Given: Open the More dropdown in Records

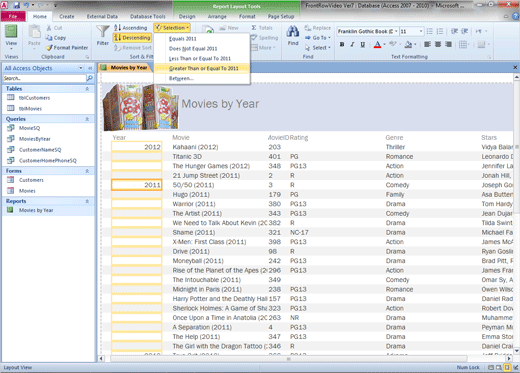Looking at the screenshot, I should 263,48.
